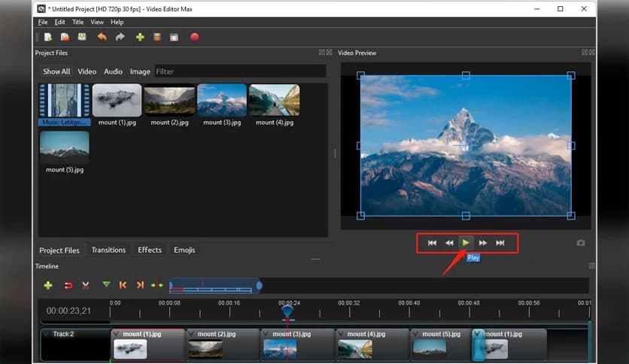Viewport: 629px width, 364px height.
Task: Filter project files by Video
Action: [87, 71]
